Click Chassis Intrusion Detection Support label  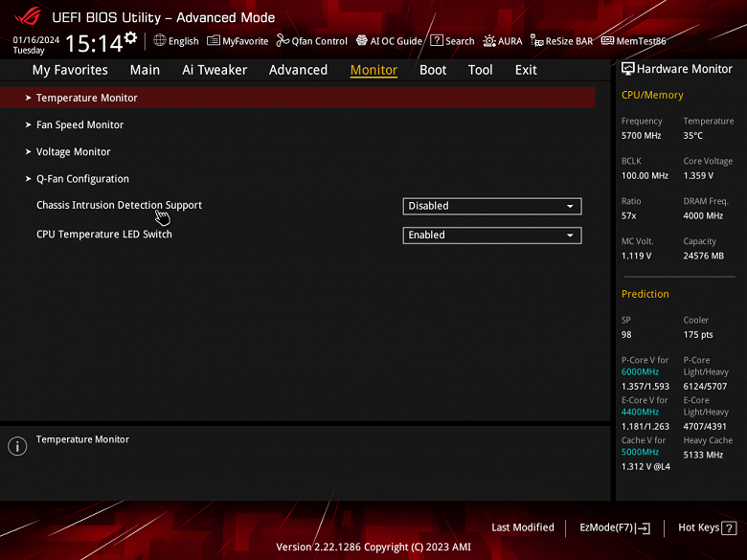(119, 205)
